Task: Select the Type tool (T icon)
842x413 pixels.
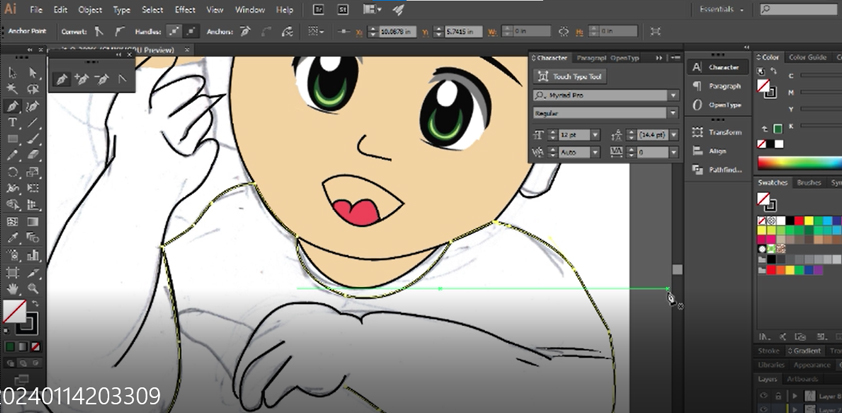Action: (12, 122)
